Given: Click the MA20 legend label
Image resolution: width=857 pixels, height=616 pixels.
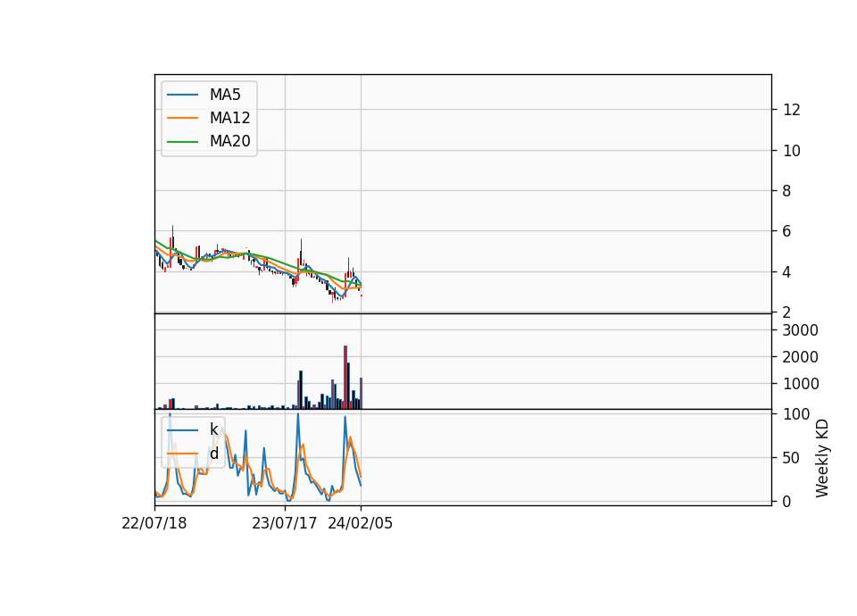Looking at the screenshot, I should pyautogui.click(x=229, y=141).
